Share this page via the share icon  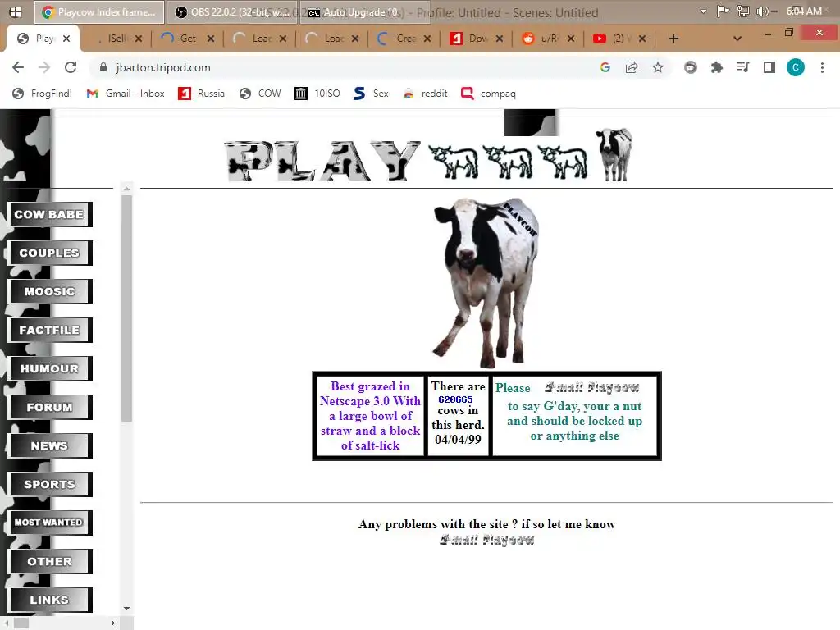click(x=632, y=67)
